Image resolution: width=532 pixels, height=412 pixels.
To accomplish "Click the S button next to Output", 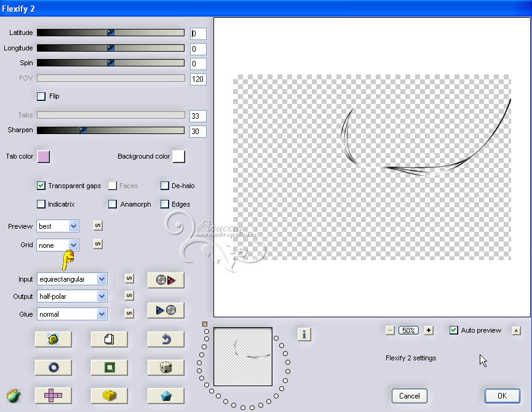I will [129, 295].
